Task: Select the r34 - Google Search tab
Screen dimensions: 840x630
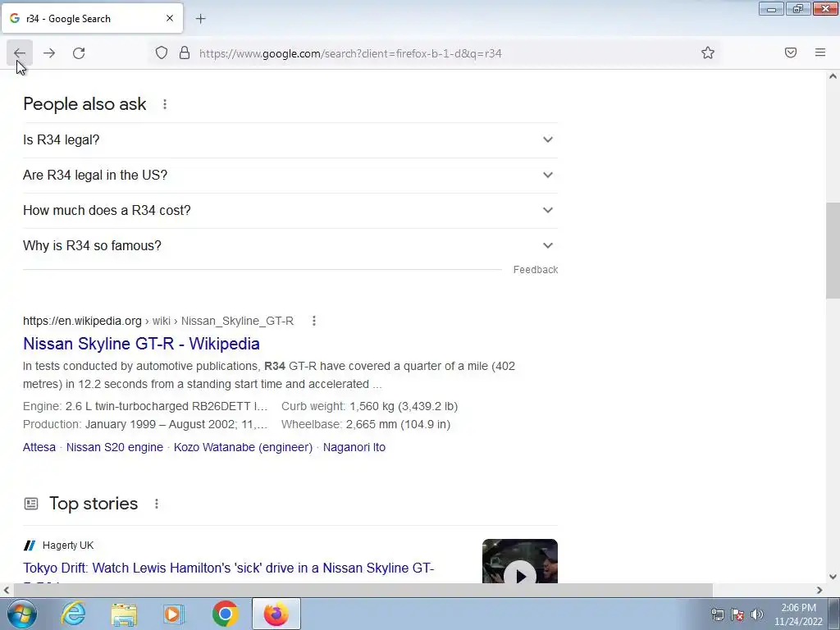Action: (x=92, y=18)
